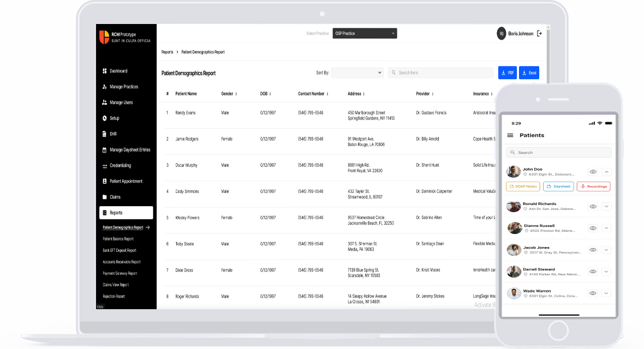The image size is (644, 349).
Task: Click the Setup icon in the sidebar
Action: [x=105, y=118]
